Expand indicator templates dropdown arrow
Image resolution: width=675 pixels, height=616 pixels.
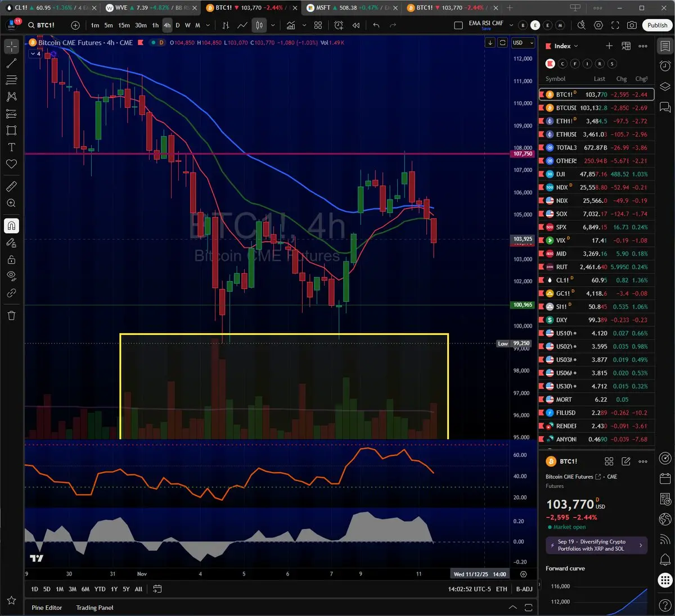pos(304,25)
